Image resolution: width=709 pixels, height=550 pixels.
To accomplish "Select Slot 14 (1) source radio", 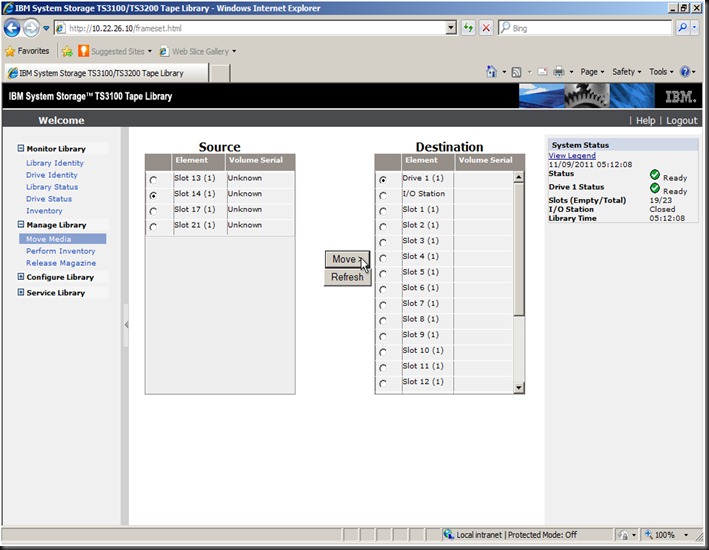I will click(x=153, y=195).
